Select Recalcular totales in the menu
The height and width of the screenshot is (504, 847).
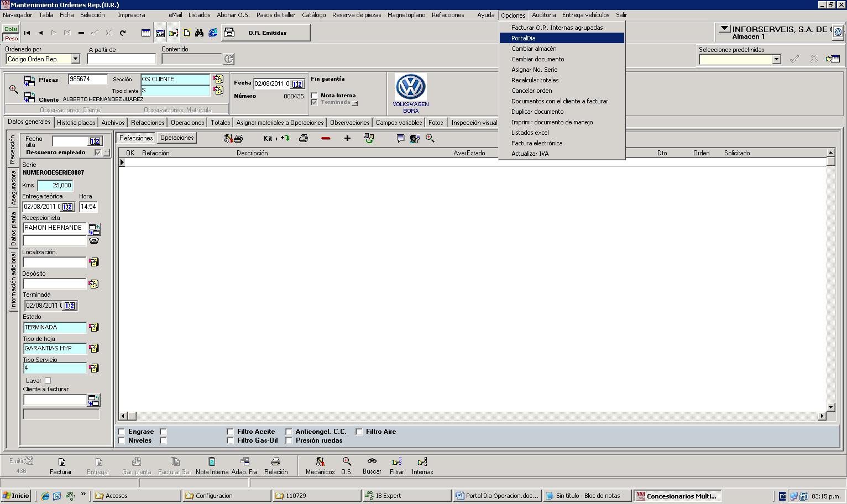coord(562,80)
